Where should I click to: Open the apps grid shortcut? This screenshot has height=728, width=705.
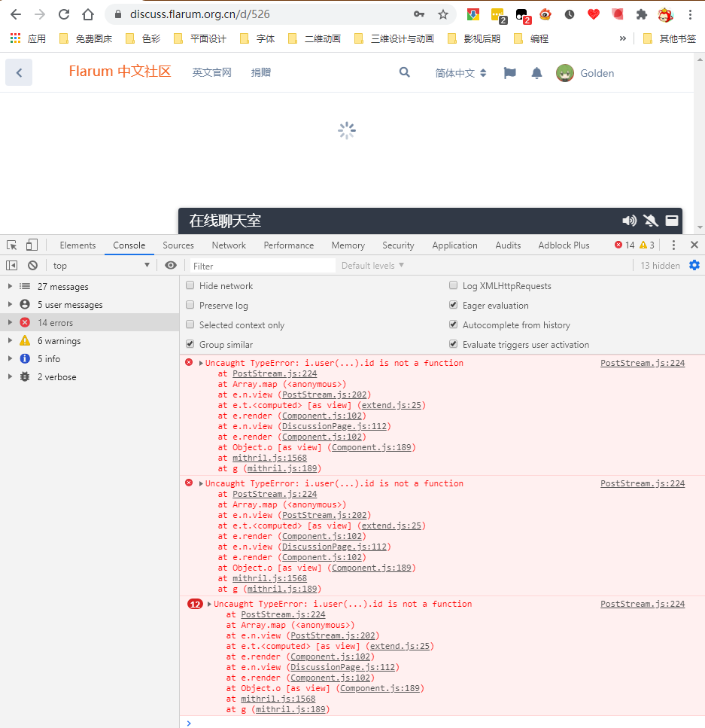click(15, 38)
